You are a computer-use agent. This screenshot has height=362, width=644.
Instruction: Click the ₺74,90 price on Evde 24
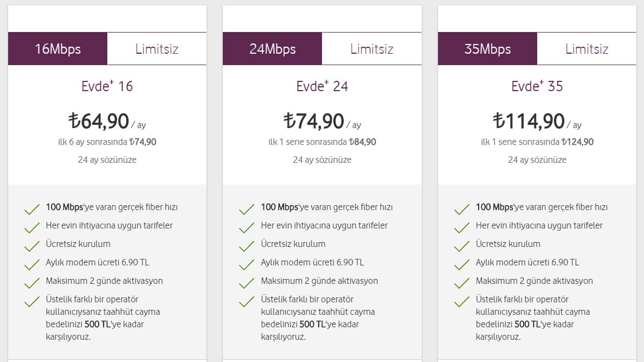(x=314, y=121)
